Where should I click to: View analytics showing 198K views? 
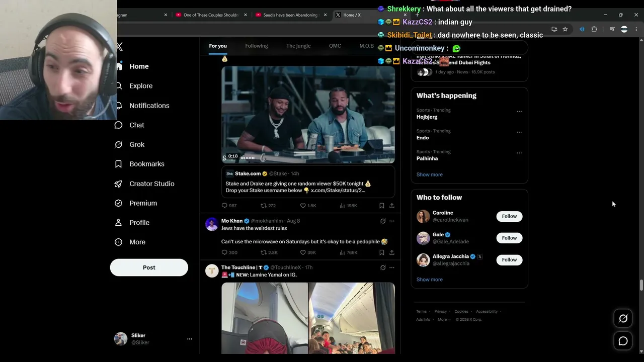(348, 206)
